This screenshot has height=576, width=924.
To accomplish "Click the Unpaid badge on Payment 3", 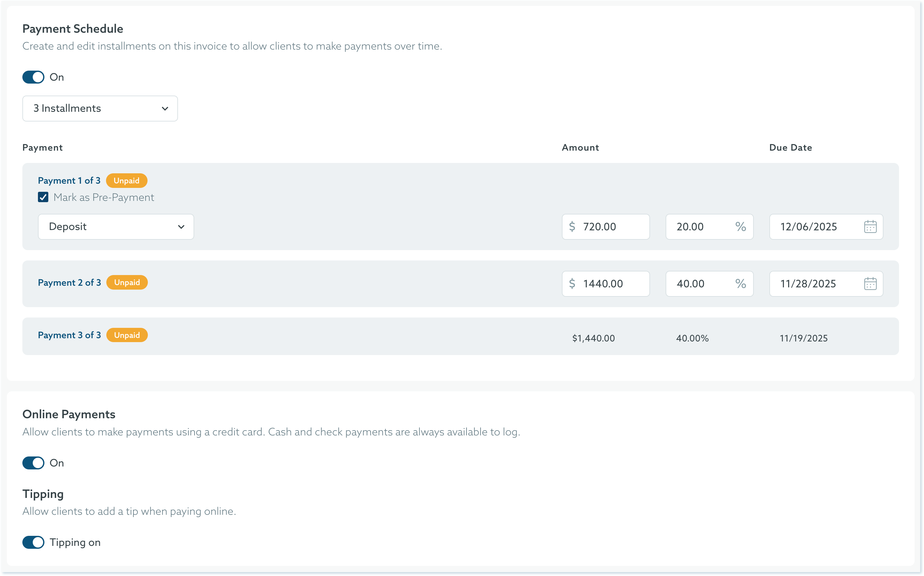I will 127,335.
